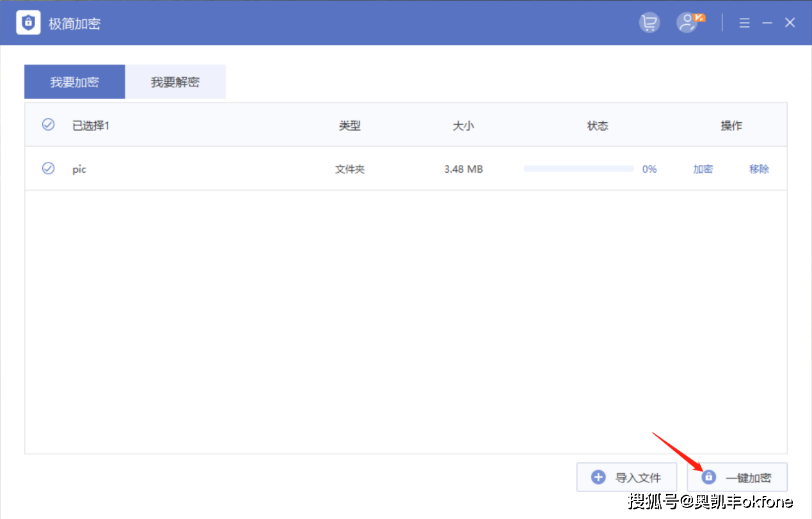
Task: Toggle the select-all checkbox beside 已选择1
Action: click(48, 125)
